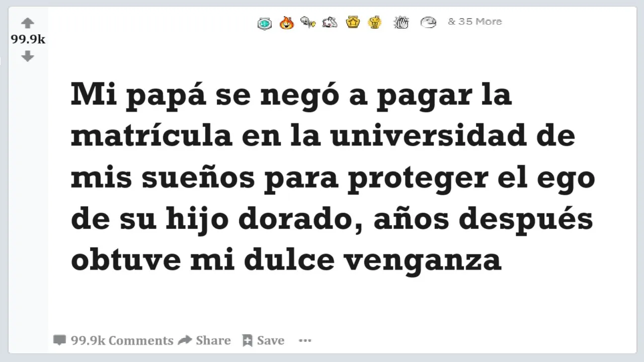Click the share arrow icon
Image resolution: width=644 pixels, height=362 pixels.
click(x=185, y=340)
